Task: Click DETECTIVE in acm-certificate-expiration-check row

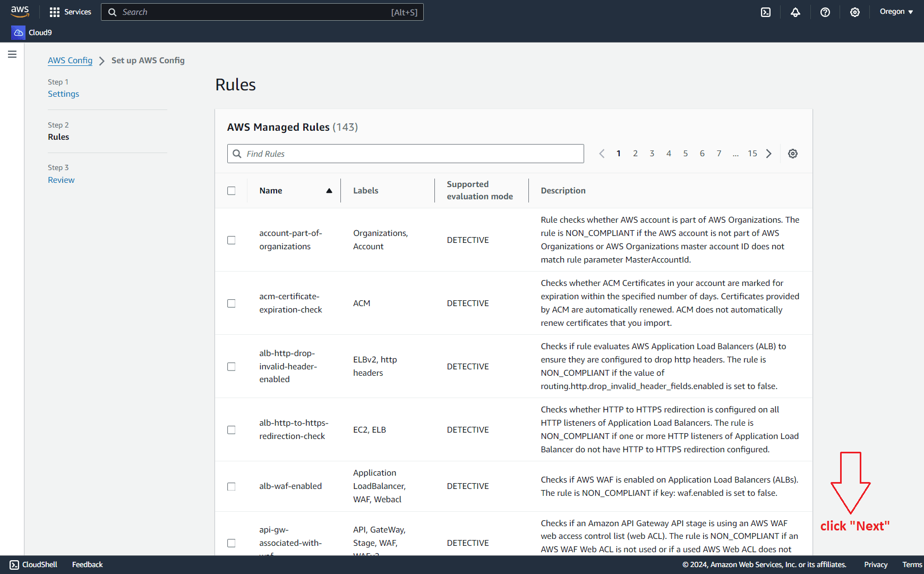Action: point(468,303)
